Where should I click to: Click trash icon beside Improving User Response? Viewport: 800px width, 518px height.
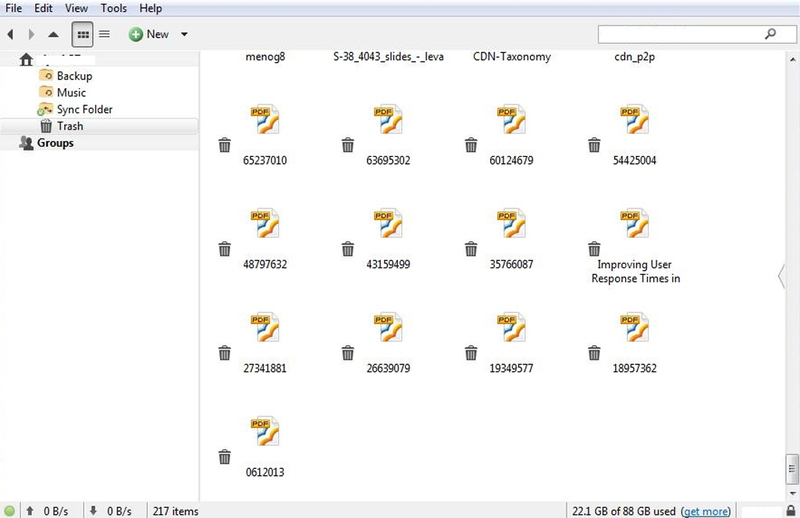tap(594, 249)
